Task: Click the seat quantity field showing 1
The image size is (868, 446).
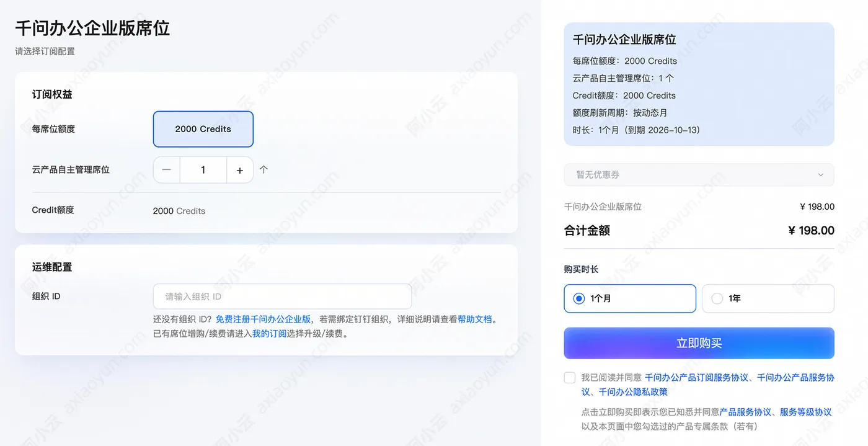Action: (203, 170)
